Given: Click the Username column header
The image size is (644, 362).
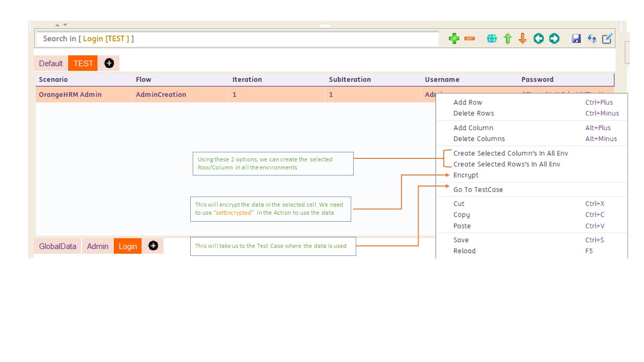Looking at the screenshot, I should click(469, 79).
